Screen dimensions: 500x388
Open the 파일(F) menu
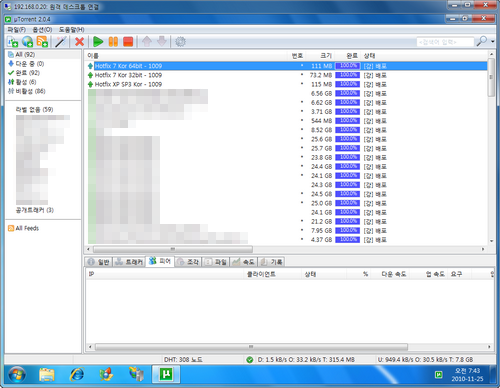tap(17, 30)
